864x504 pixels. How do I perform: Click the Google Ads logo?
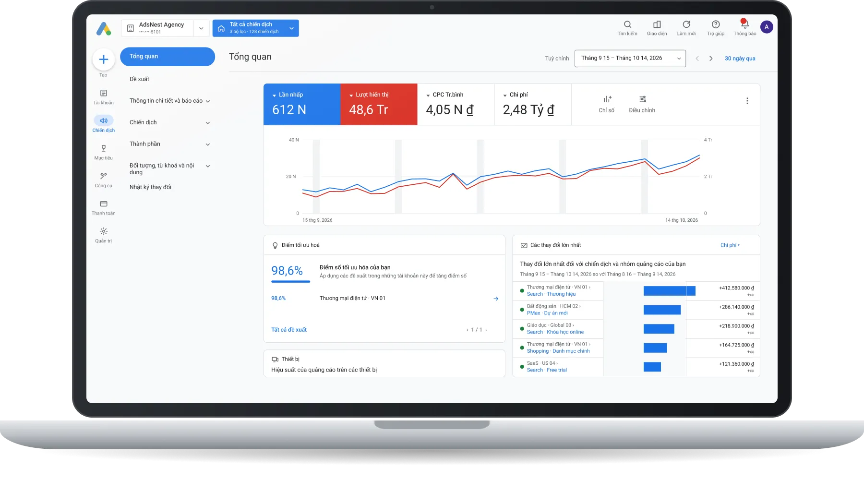point(104,28)
